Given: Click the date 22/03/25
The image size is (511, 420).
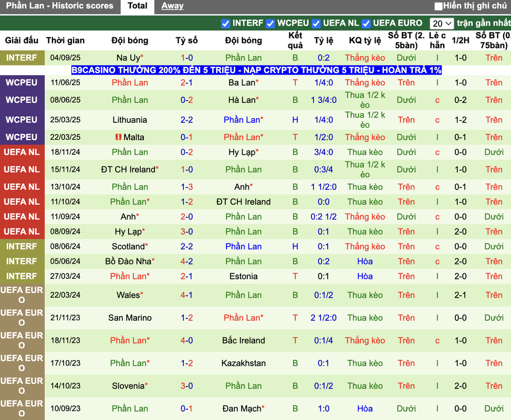Looking at the screenshot, I should tap(65, 137).
